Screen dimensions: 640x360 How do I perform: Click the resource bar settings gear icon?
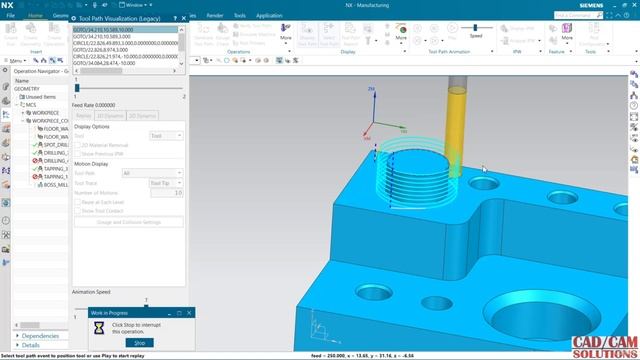5,70
